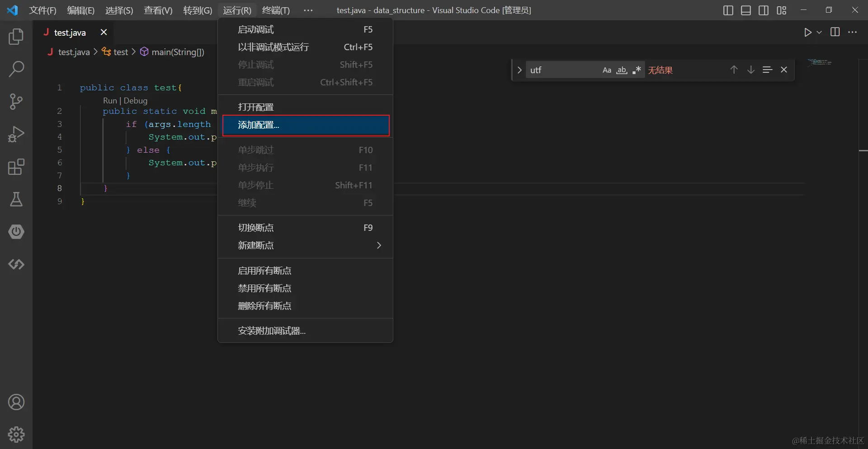This screenshot has height=449, width=868.
Task: Run the Java file with play button
Action: (x=808, y=32)
